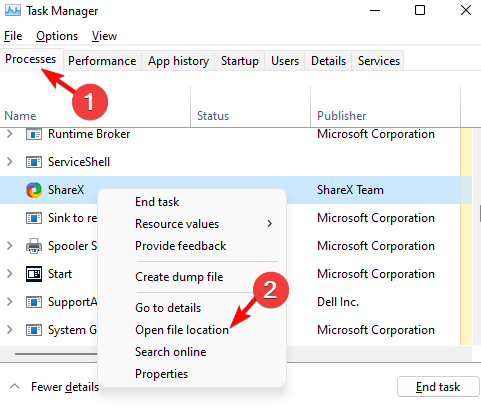Expand the Spooler process group
The image size is (481, 408).
click(x=10, y=246)
